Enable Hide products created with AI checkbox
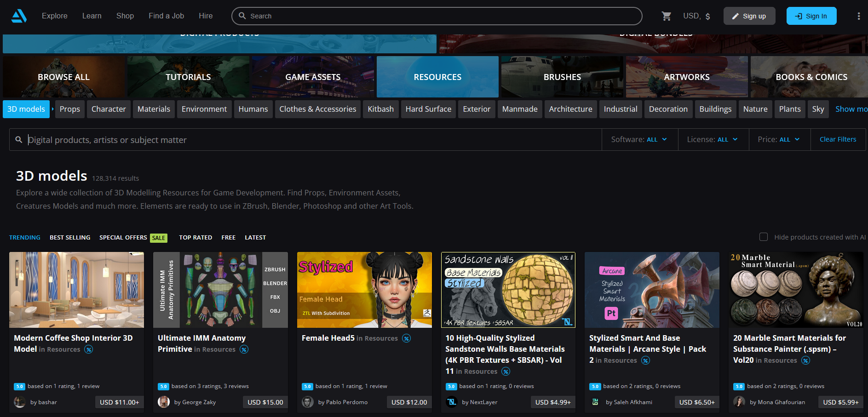 tap(764, 237)
